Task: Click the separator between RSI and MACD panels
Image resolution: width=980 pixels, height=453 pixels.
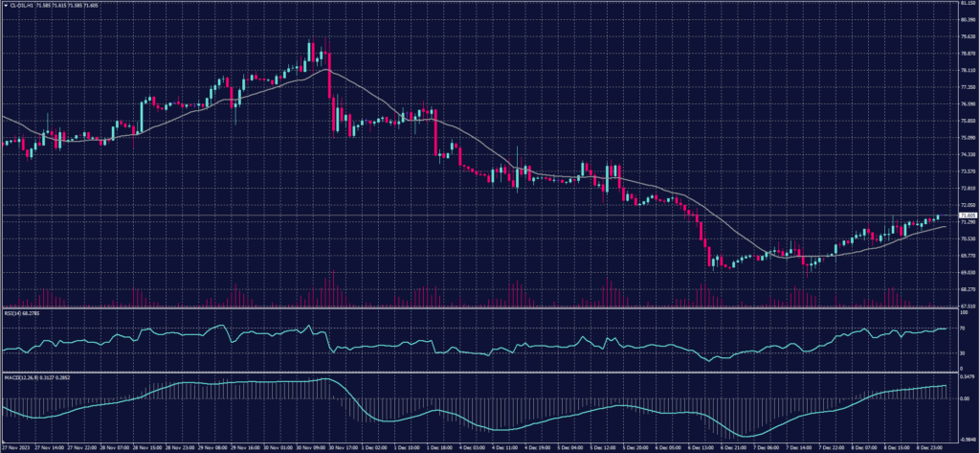Action: [x=479, y=373]
